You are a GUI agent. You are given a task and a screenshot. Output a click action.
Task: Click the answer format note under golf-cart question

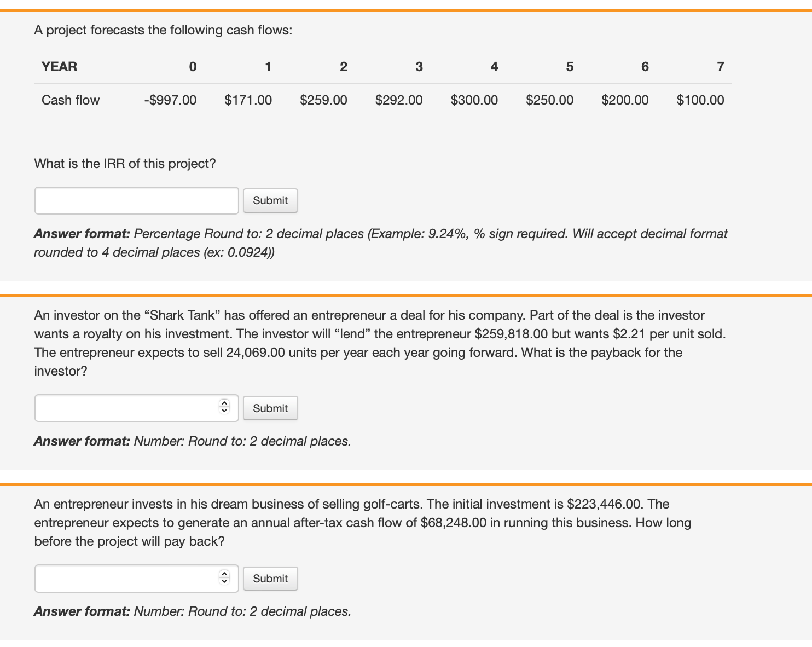pos(193,611)
